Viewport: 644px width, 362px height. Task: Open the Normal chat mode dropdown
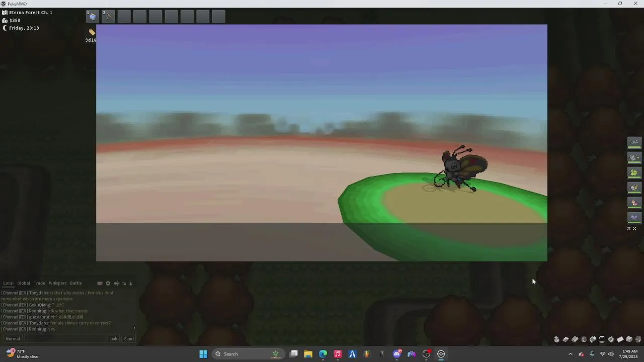[13, 339]
